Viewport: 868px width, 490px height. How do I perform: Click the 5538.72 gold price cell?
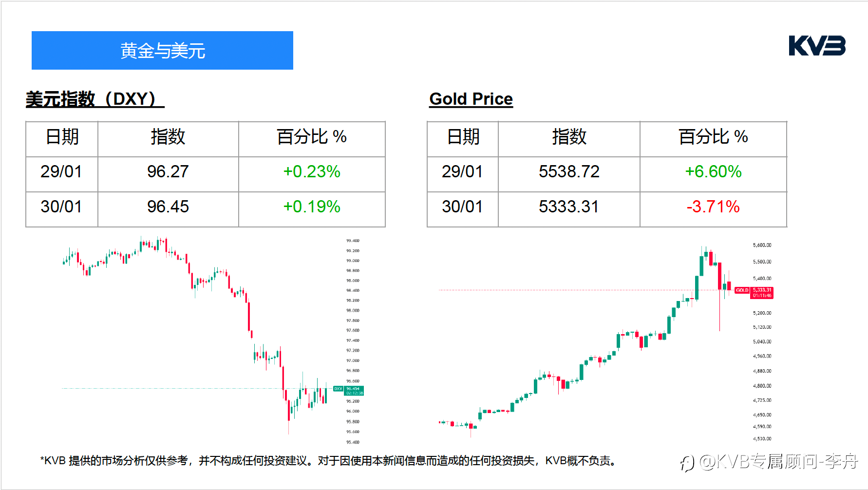[569, 172]
